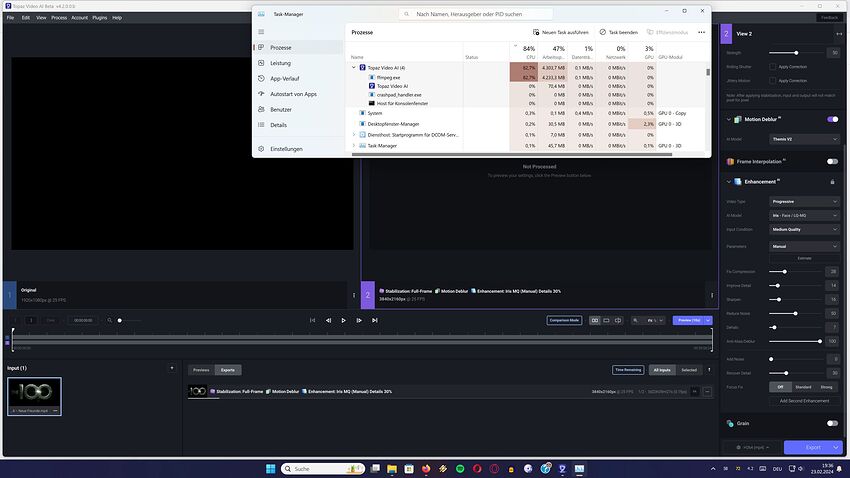Click Time Remaining button
The width and height of the screenshot is (850, 478).
(x=628, y=370)
